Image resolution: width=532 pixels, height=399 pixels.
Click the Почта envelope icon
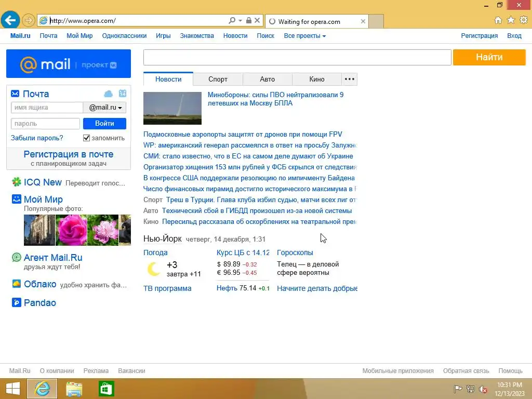click(15, 94)
